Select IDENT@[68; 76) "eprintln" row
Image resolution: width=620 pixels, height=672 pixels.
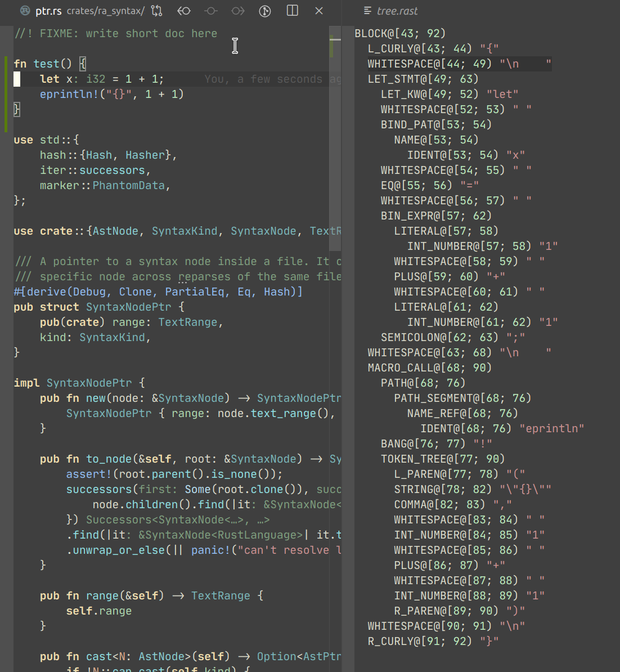pyautogui.click(x=502, y=428)
